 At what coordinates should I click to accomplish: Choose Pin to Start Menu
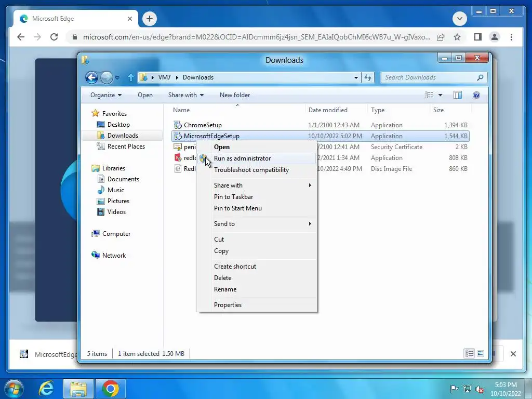(257, 208)
